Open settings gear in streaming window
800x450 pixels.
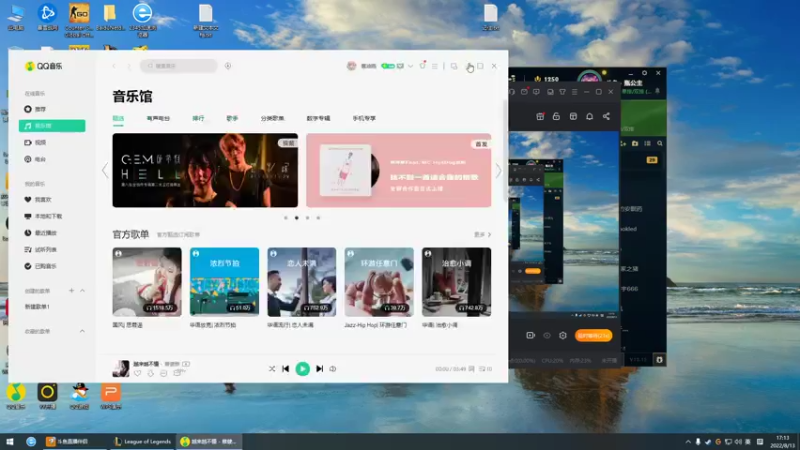click(x=563, y=335)
